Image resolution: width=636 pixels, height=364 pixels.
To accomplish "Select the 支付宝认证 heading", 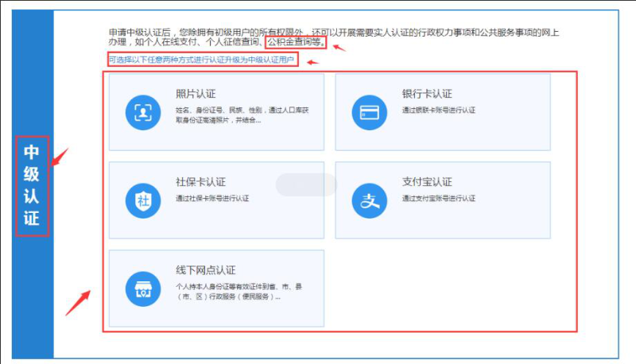I will click(x=427, y=182).
